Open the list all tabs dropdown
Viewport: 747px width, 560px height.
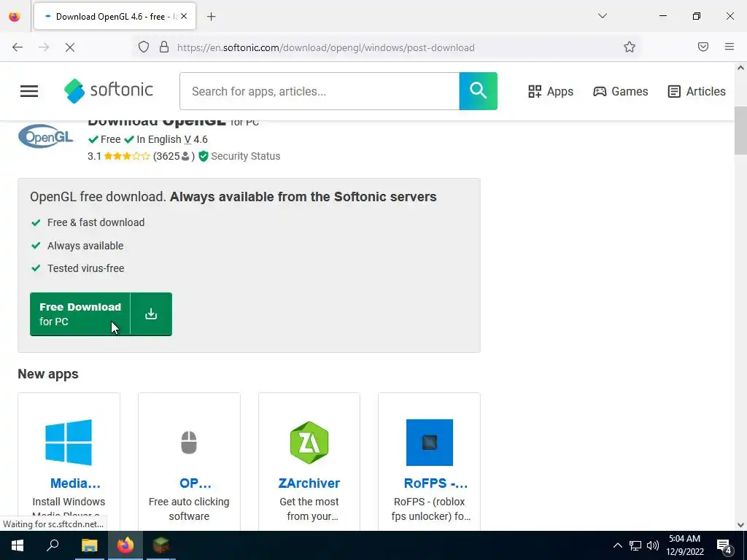coord(602,16)
